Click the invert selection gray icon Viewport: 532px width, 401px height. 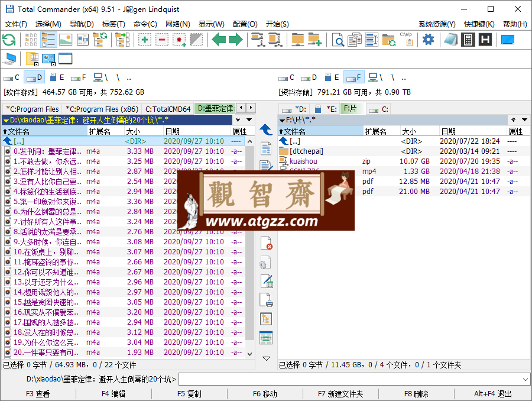point(196,40)
